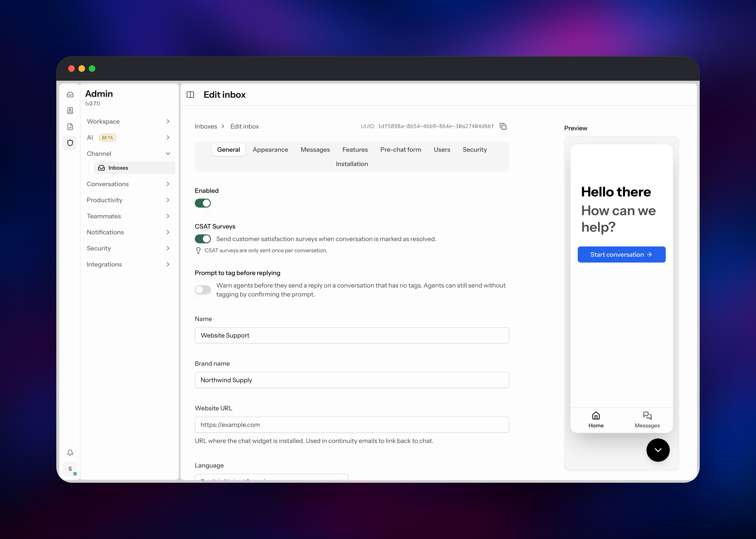Select the General tab
Screen dimensions: 756x539
(x=228, y=150)
